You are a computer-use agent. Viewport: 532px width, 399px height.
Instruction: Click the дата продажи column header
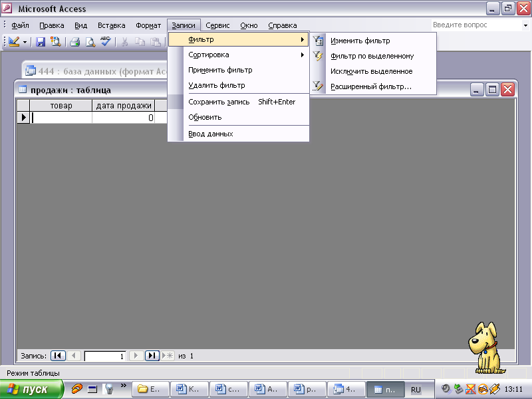click(x=124, y=106)
